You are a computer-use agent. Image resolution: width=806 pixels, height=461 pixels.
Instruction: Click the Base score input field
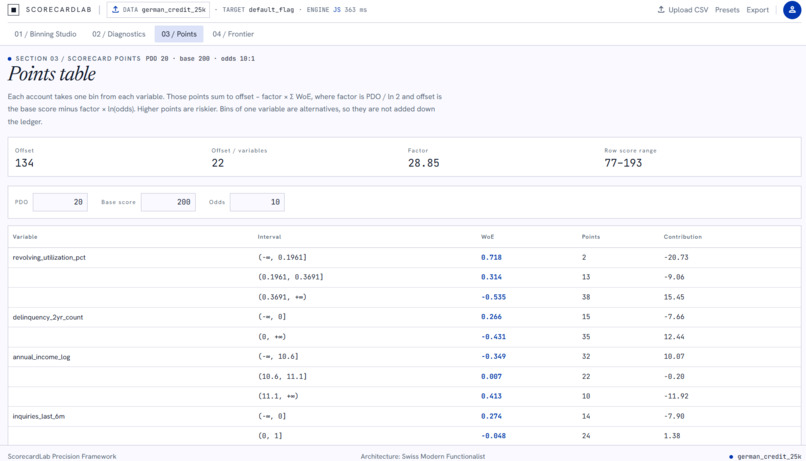click(x=168, y=202)
